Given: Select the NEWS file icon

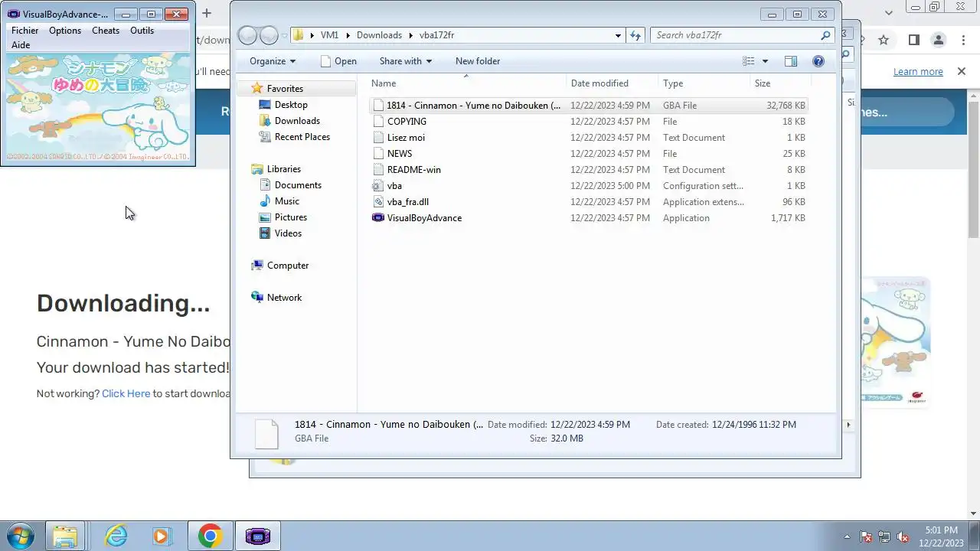Looking at the screenshot, I should [x=377, y=154].
